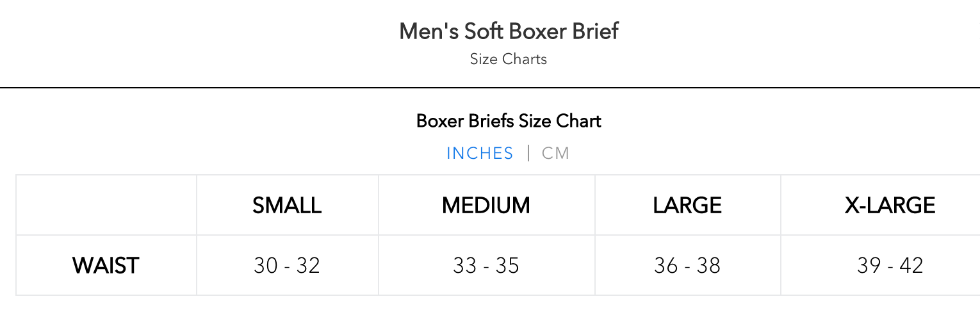Click the SMALL column header
Screen dimensions: 980x333
point(287,206)
